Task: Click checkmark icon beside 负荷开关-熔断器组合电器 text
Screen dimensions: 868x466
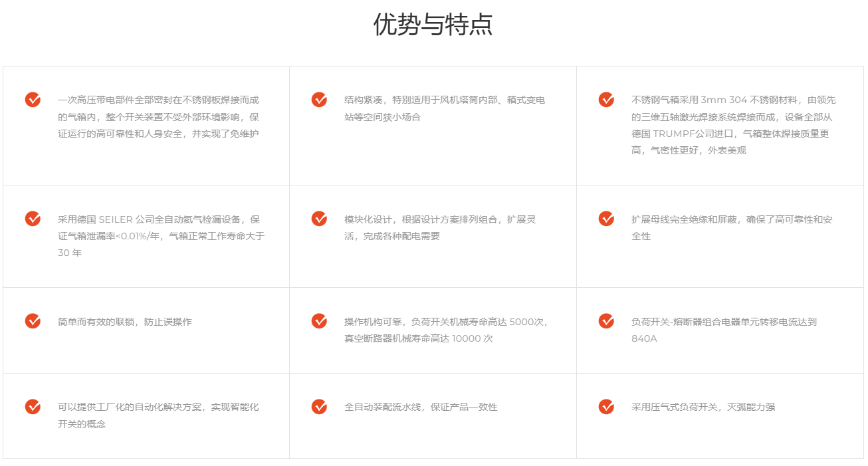Action: 606,321
